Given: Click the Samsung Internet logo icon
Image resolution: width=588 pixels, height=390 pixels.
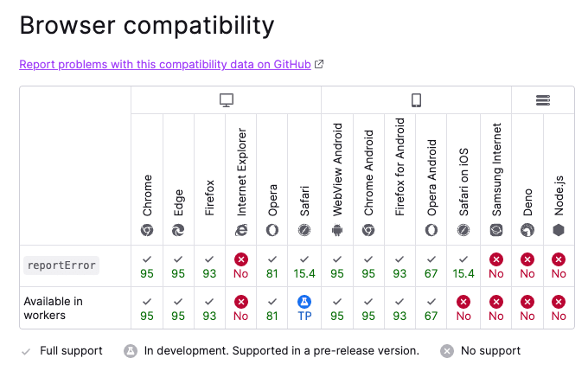Looking at the screenshot, I should [495, 230].
